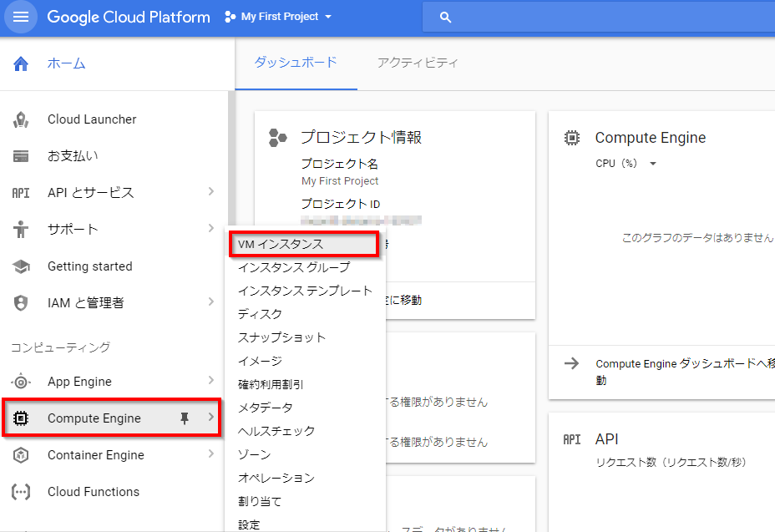Click the sidebar vertical scrollbar
This screenshot has height=532, width=775.
click(230, 158)
